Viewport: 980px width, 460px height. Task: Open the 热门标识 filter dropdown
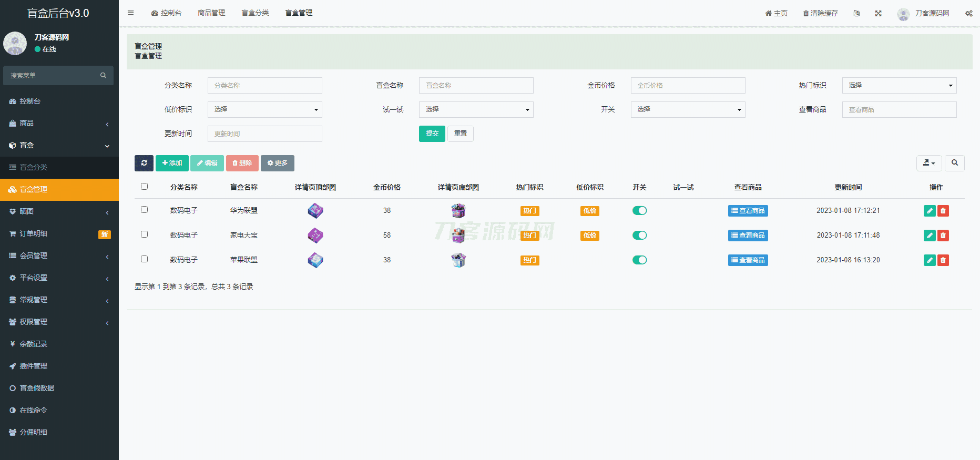pos(899,85)
